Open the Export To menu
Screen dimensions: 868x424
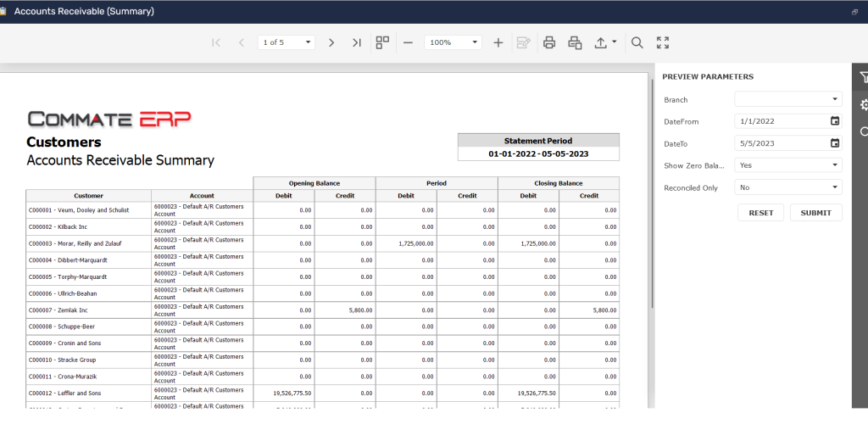(605, 42)
